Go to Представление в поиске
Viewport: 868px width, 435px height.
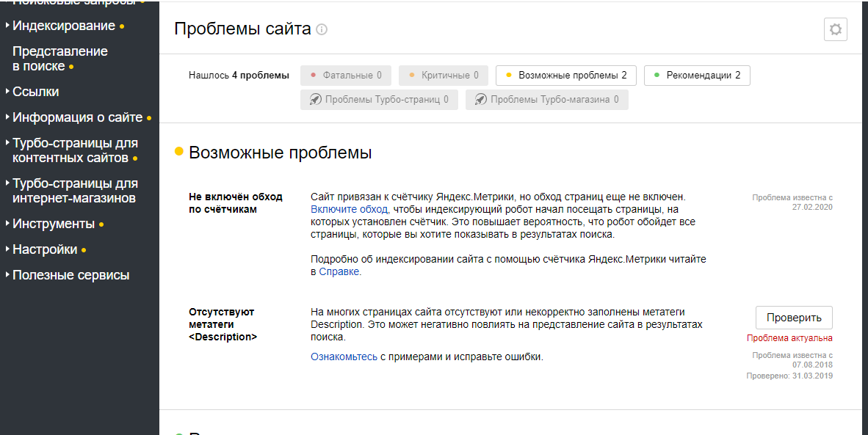click(60, 59)
